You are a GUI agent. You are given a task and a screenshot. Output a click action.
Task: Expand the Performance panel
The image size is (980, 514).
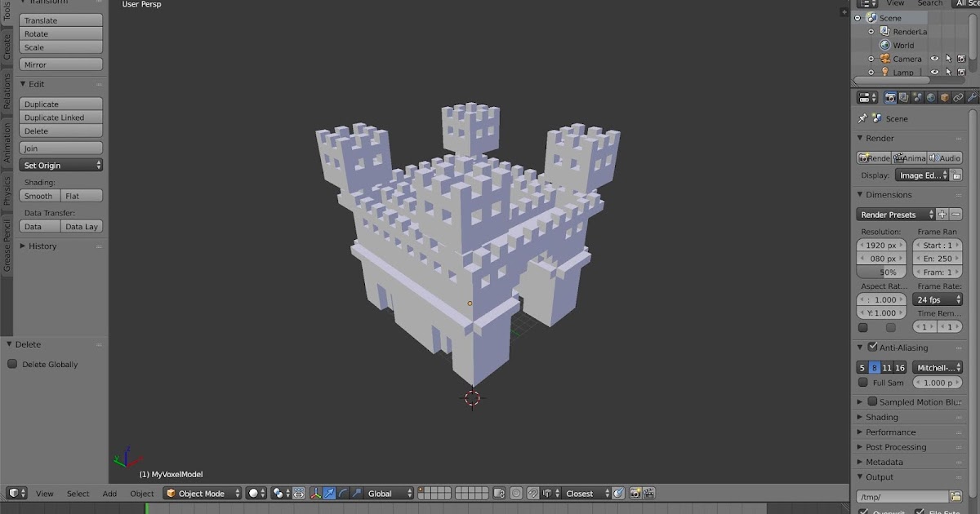click(891, 432)
